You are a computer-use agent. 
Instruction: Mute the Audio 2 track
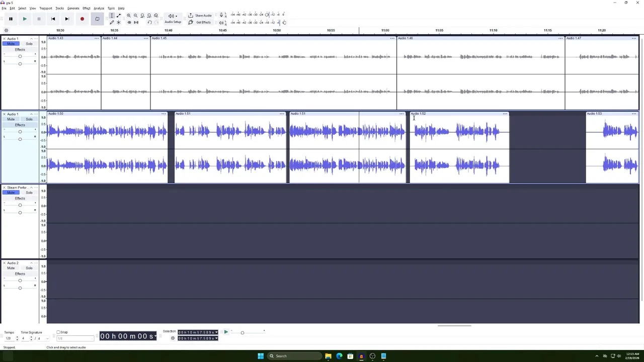(x=11, y=268)
